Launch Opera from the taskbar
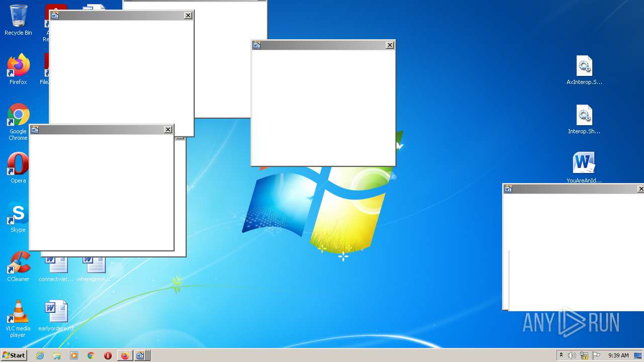The width and height of the screenshot is (644, 362). (108, 355)
